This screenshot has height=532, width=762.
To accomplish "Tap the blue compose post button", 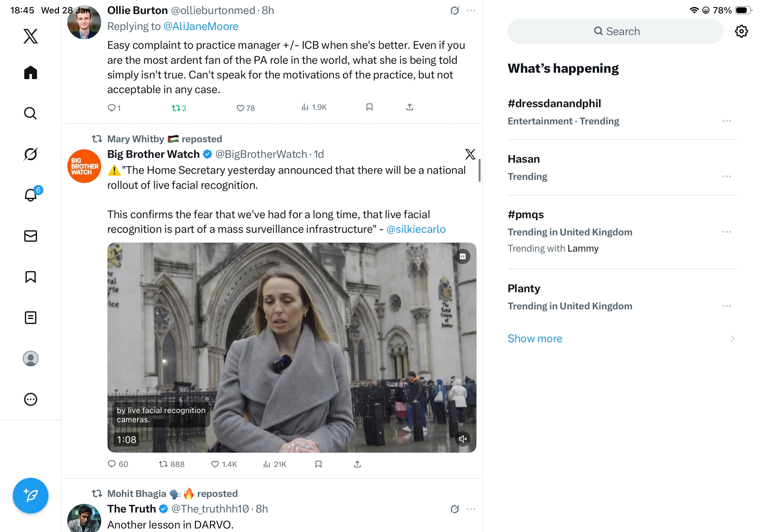I will tap(31, 496).
